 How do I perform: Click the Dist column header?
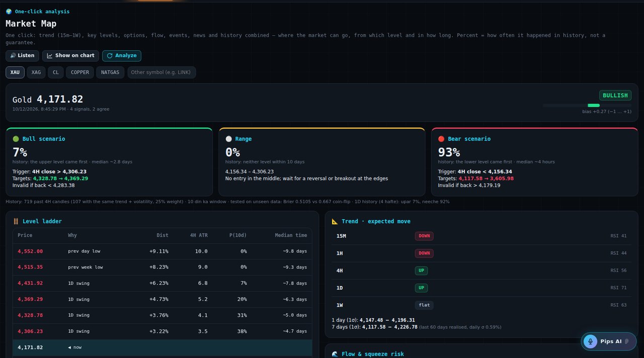pyautogui.click(x=162, y=235)
